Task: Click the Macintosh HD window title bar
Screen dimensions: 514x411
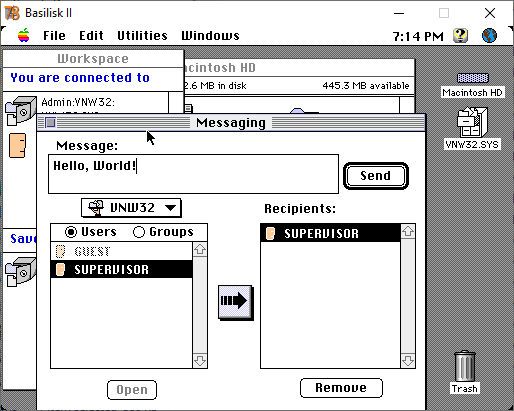Action: click(x=299, y=68)
